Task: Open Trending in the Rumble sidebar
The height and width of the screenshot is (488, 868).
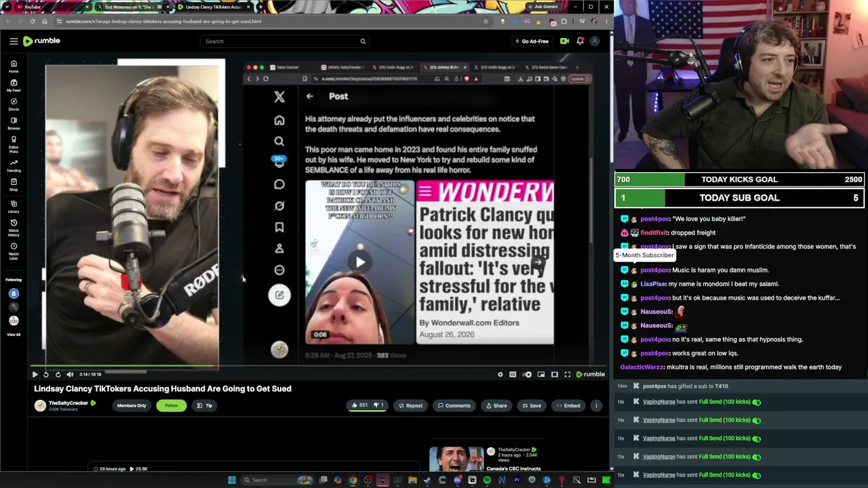Action: coord(14,165)
